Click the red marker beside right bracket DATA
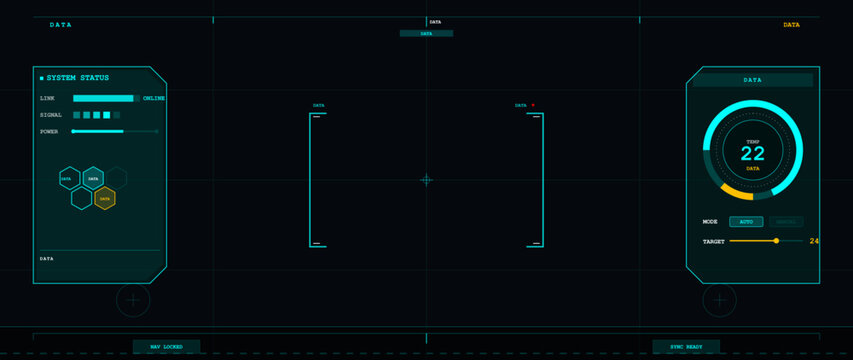The image size is (853, 360). click(x=533, y=105)
